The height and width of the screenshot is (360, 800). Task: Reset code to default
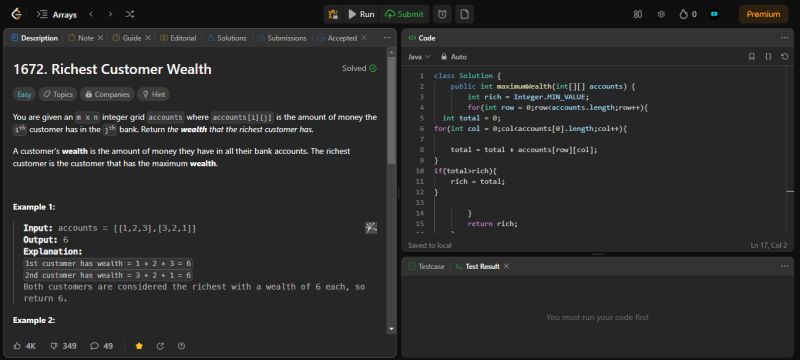point(785,57)
